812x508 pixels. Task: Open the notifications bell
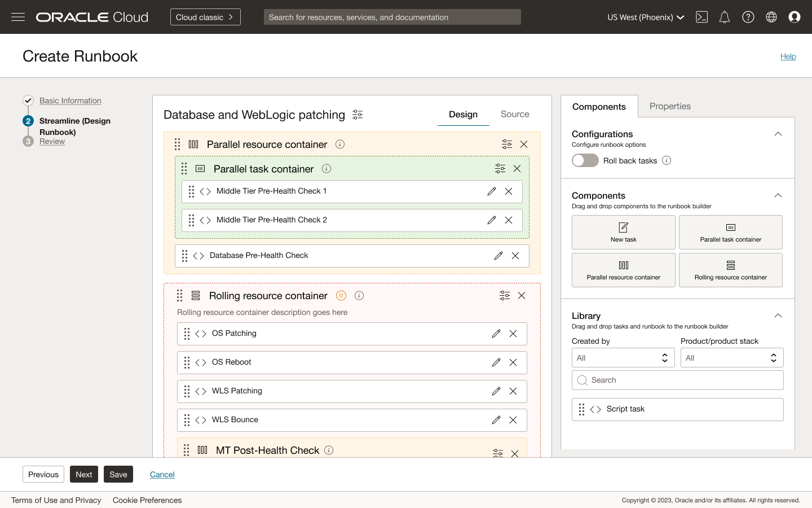pyautogui.click(x=725, y=17)
